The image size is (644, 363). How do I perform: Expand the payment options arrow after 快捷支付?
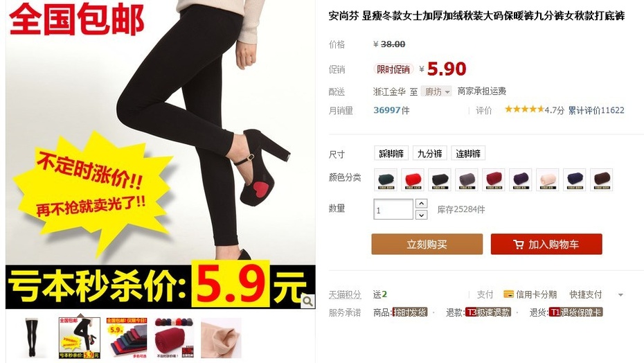tap(620, 294)
